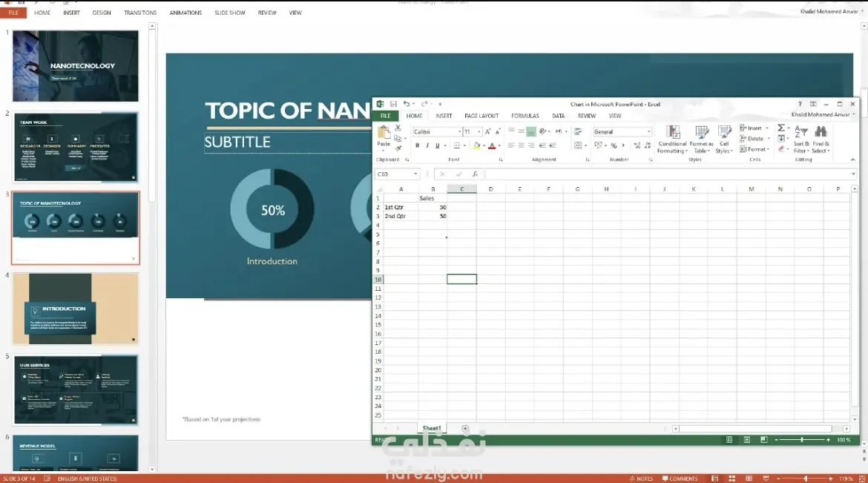Screen dimensions: 868x483
Task: Open the PowerPoint Animations tab
Action: tap(185, 12)
